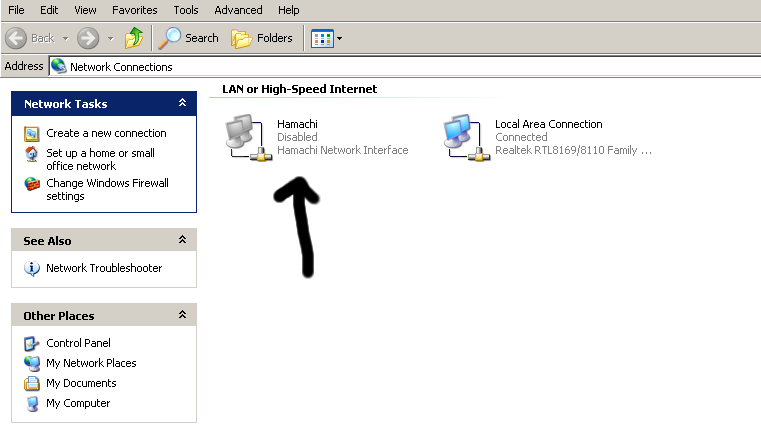This screenshot has width=761, height=426.
Task: Go up one folder level
Action: click(x=133, y=38)
